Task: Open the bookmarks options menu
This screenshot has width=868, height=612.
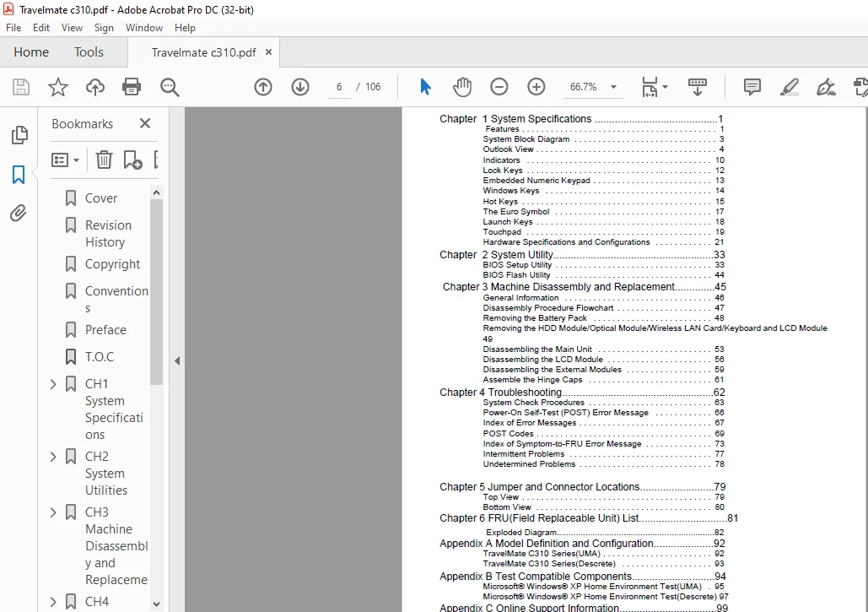Action: pos(65,160)
